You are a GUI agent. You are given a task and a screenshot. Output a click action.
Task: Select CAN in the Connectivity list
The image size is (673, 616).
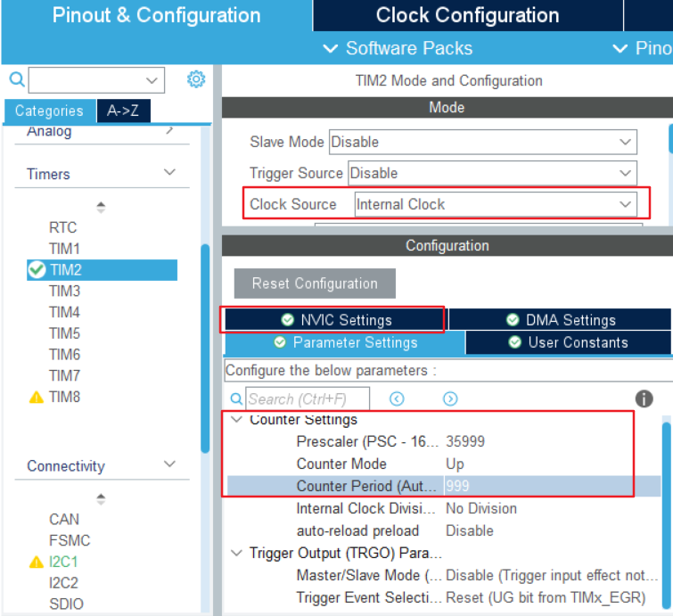[64, 520]
